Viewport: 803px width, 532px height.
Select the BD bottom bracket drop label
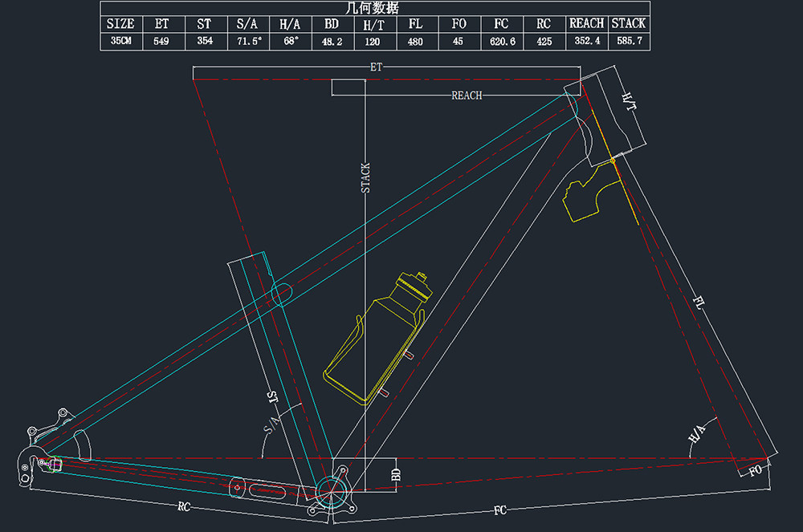point(396,475)
